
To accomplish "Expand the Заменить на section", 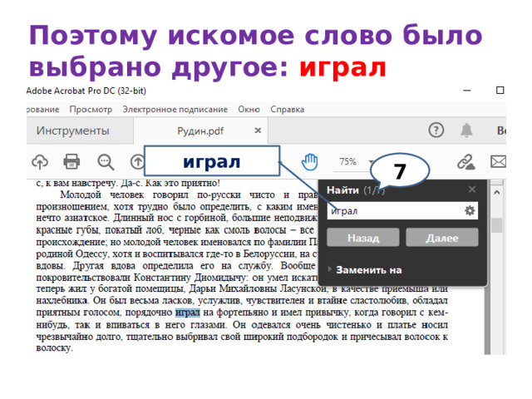I will (x=365, y=270).
